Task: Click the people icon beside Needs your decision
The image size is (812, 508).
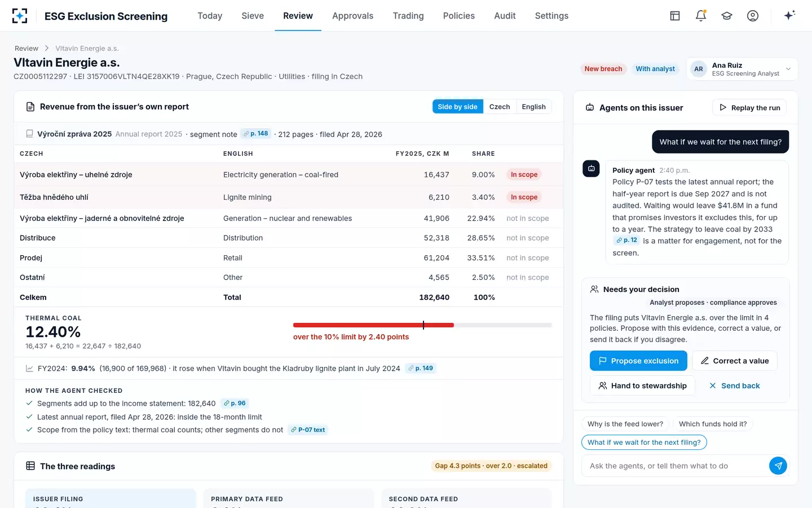Action: coord(594,289)
